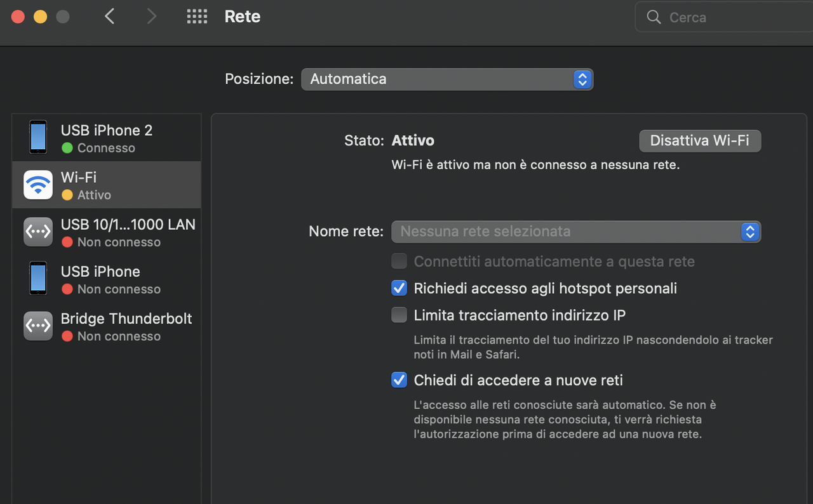Click the magnifying glass search icon
The width and height of the screenshot is (813, 504).
(654, 17)
